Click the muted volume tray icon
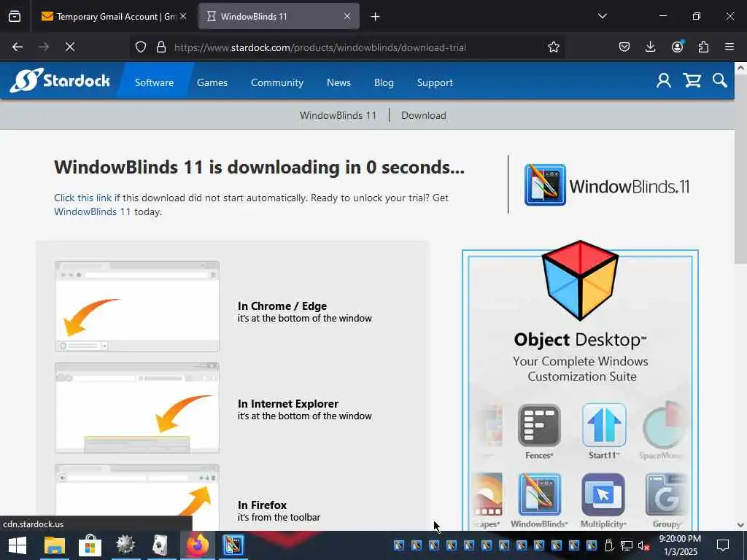This screenshot has height=560, width=747. pyautogui.click(x=643, y=545)
